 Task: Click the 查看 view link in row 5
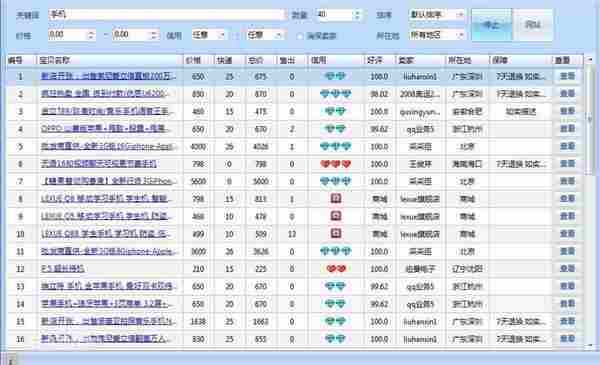(x=567, y=146)
